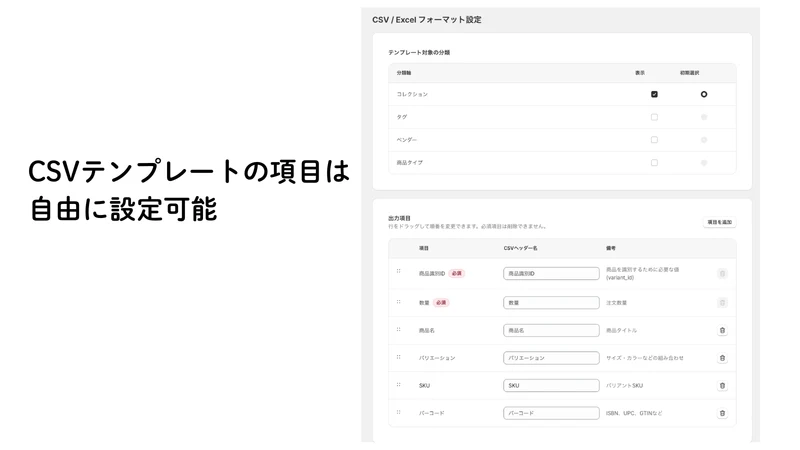Viewport: 800px width, 450px height.
Task: Edit CSV header field for バリエーション
Action: coord(551,358)
